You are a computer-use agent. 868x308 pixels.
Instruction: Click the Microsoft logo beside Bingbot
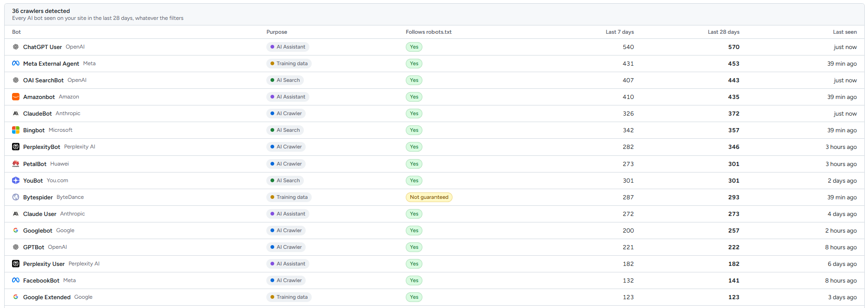[16, 130]
